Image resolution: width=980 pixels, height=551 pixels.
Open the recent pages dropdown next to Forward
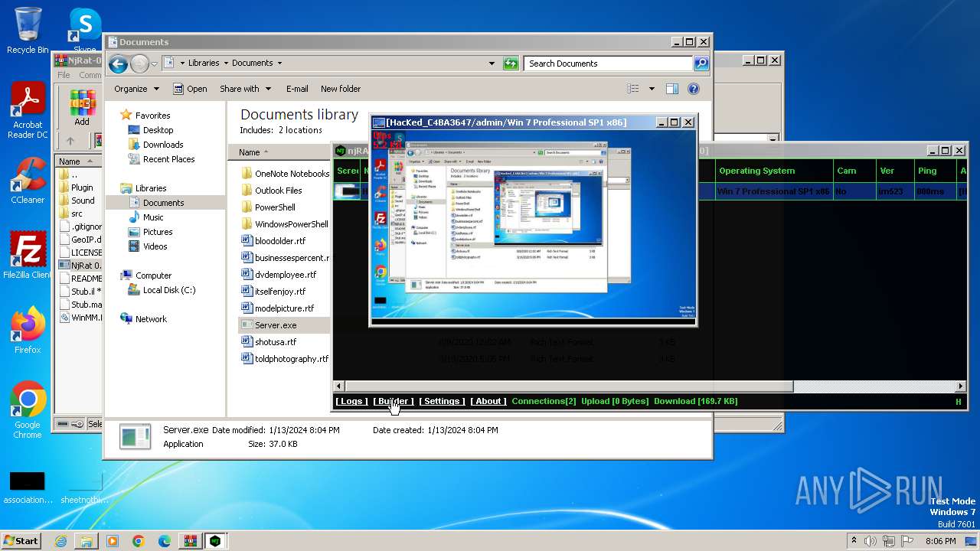tap(154, 64)
